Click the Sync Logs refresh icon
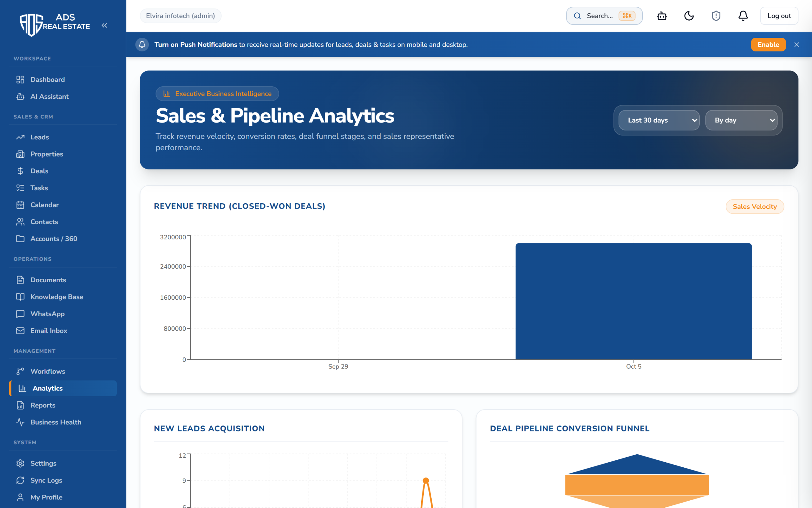812x508 pixels. [20, 480]
